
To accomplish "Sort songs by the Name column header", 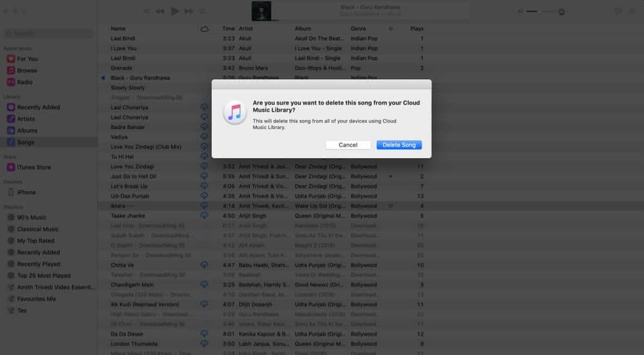I will pos(118,29).
